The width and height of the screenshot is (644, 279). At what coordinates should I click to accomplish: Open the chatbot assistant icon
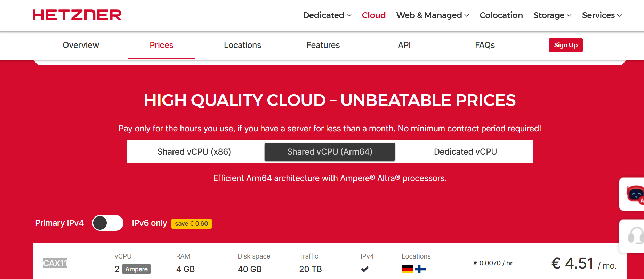(635, 194)
